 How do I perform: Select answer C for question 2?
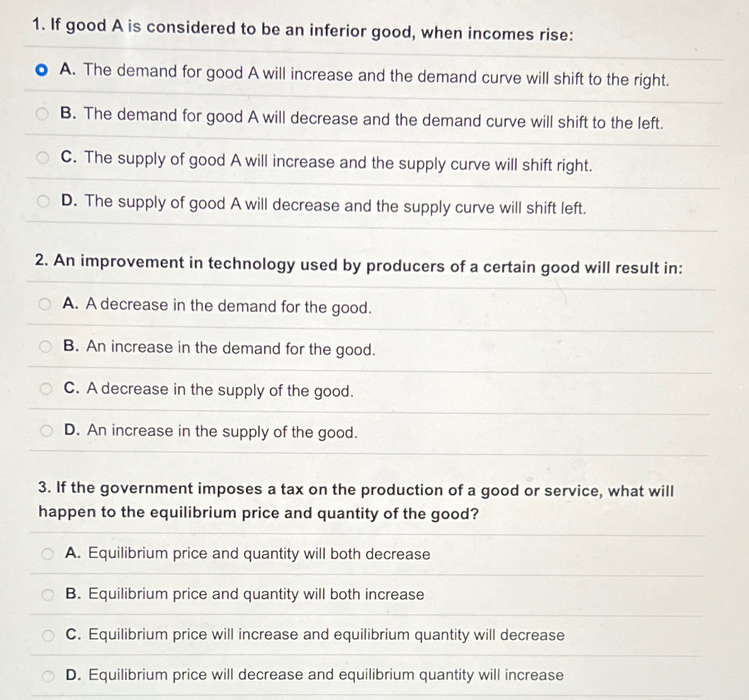[x=46, y=387]
